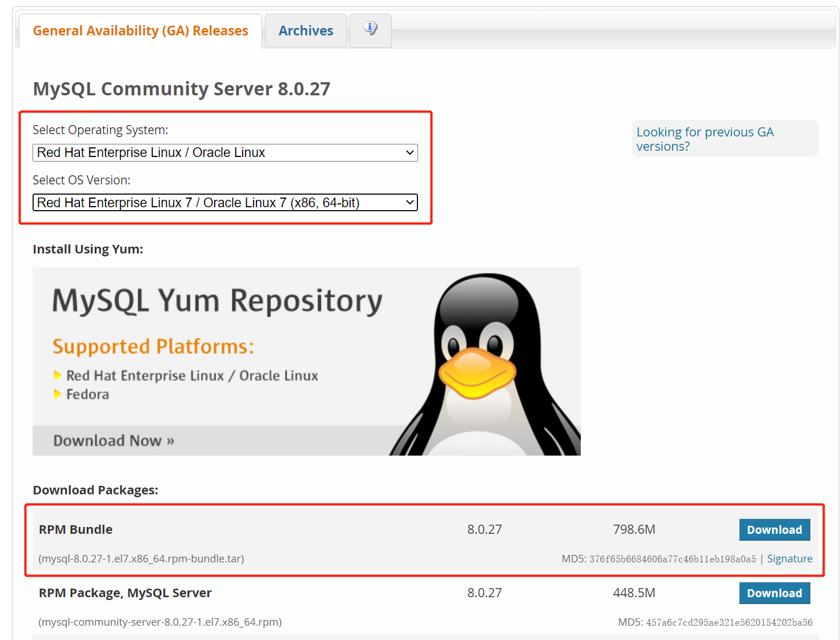Open the Select OS Version dropdown
Screen dimensions: 840x640
click(x=225, y=203)
